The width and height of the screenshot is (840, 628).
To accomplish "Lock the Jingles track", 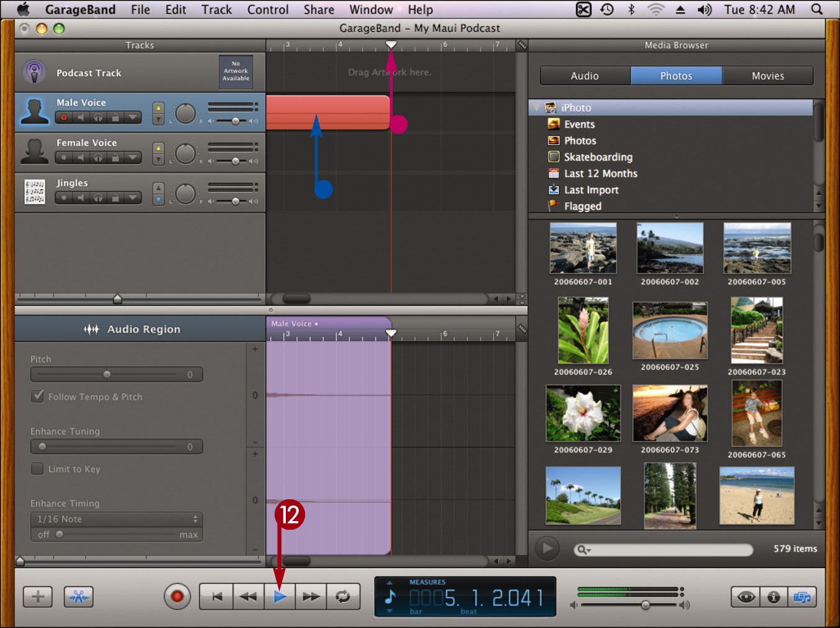I will pos(115,198).
